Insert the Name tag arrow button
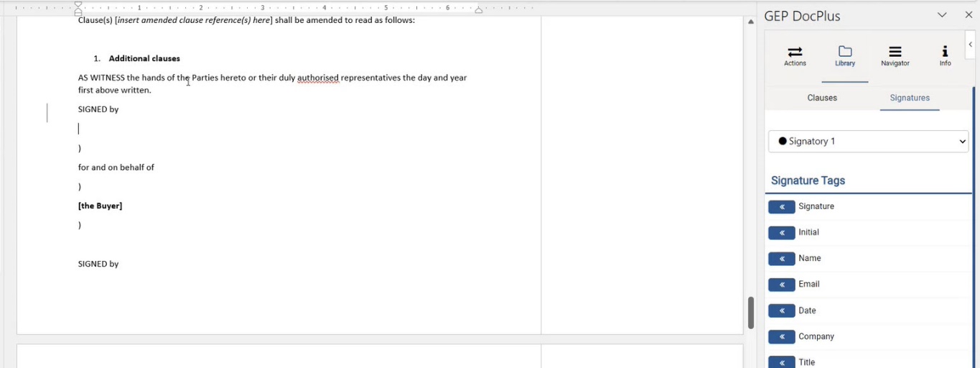The image size is (980, 368). point(781,259)
